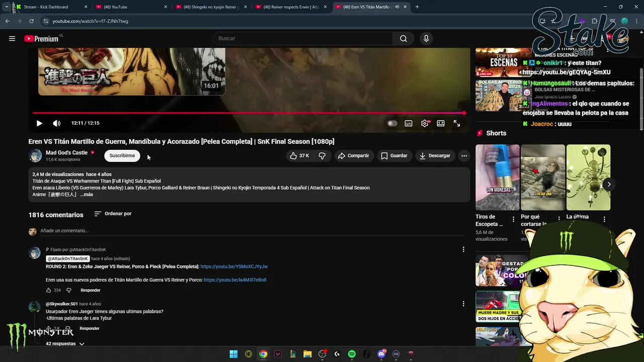Enter fullscreen mode
Viewport: 644px width, 362px height.
[x=457, y=123]
